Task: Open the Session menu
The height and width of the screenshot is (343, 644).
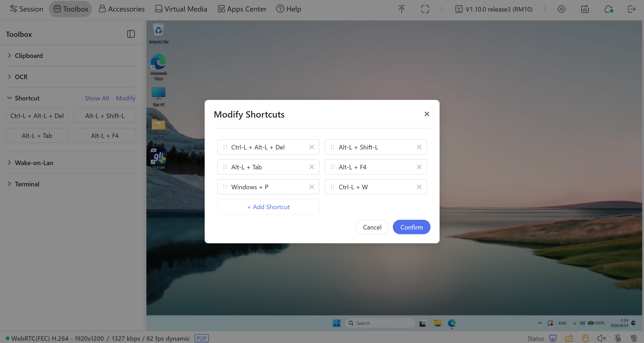Action: (x=26, y=9)
